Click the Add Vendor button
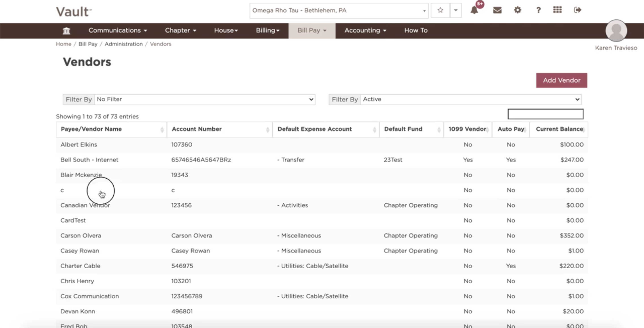Screen dimensions: 644x328 tap(561, 80)
